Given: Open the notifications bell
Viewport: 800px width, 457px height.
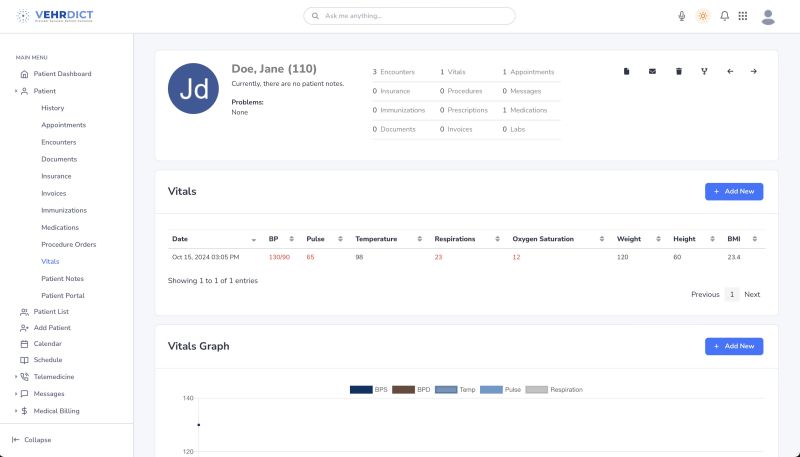Looking at the screenshot, I should pos(724,16).
